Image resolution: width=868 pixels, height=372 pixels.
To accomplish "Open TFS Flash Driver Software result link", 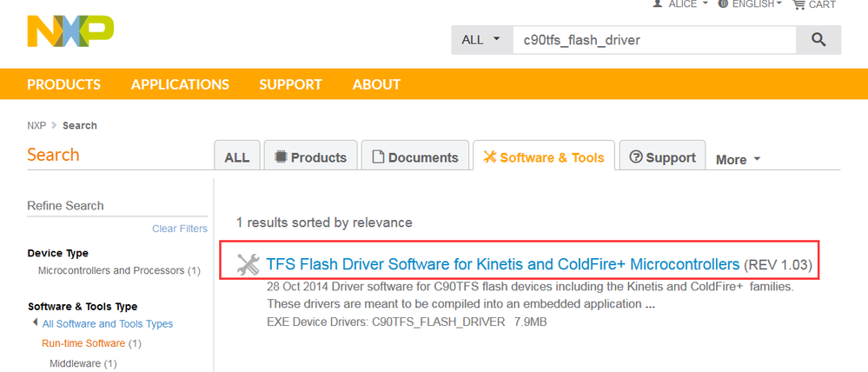I will point(503,264).
